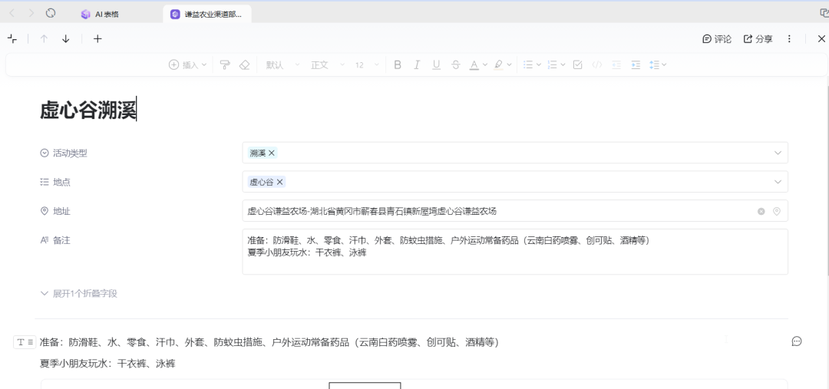Toggle italic formatting
The height and width of the screenshot is (389, 829).
417,65
